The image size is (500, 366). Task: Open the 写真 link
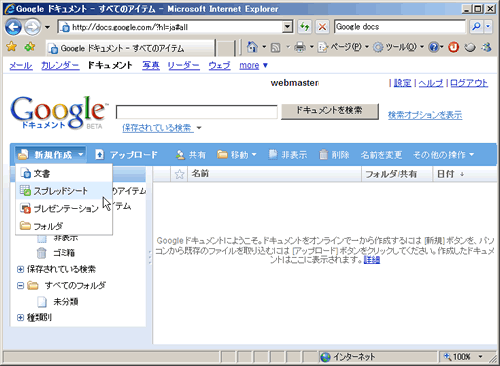point(151,65)
